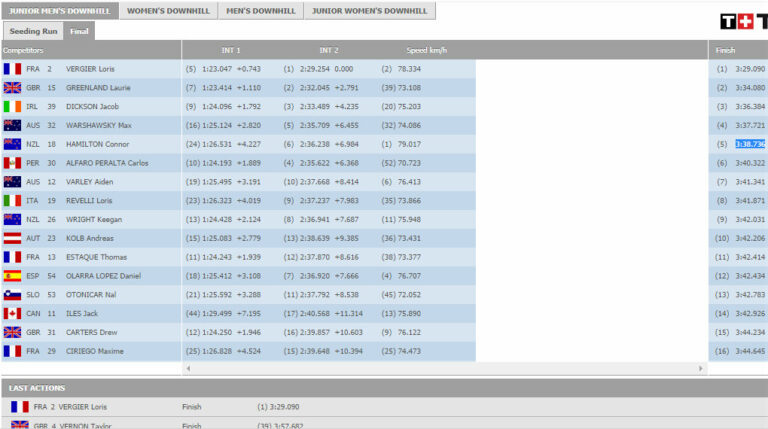Click the Peru flag next to Alfaro Peralta

click(12, 163)
